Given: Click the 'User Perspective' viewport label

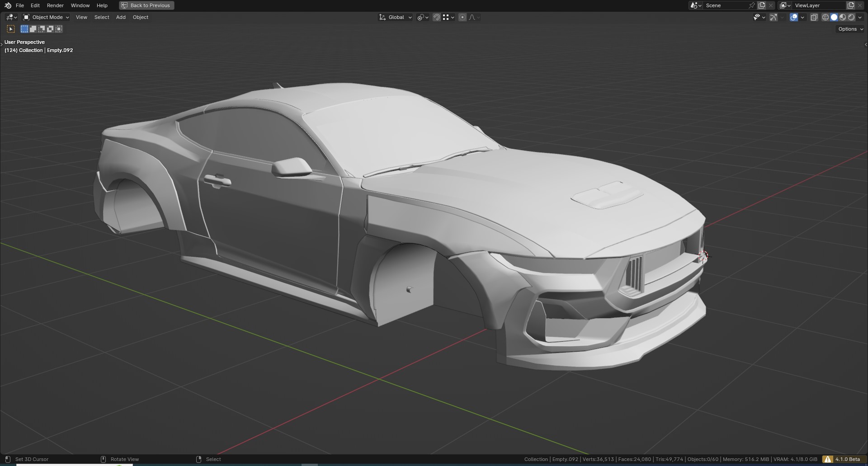Looking at the screenshot, I should tap(24, 42).
